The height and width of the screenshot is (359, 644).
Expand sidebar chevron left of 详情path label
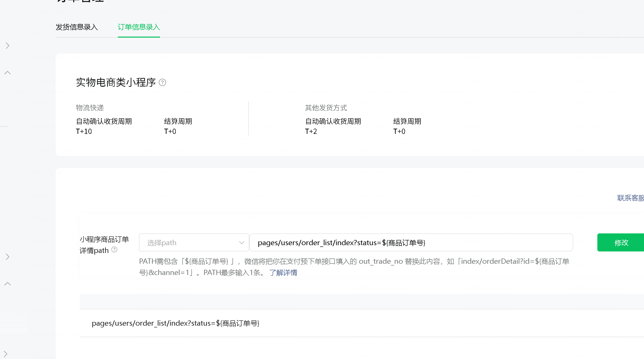click(x=8, y=257)
